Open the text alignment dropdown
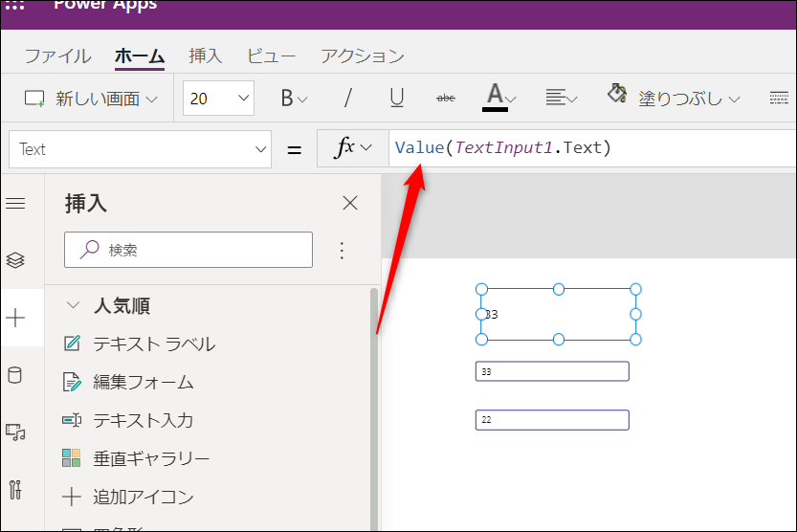 561,97
